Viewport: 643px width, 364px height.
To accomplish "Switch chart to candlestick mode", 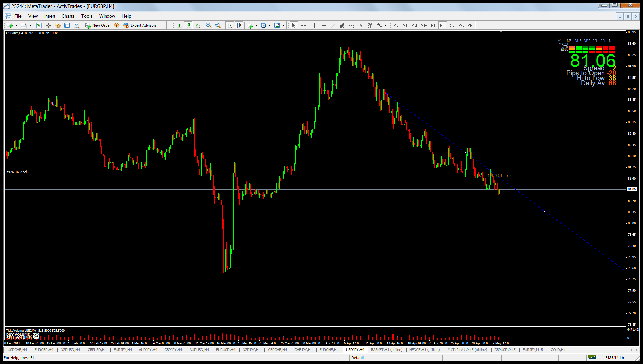I will [188, 25].
